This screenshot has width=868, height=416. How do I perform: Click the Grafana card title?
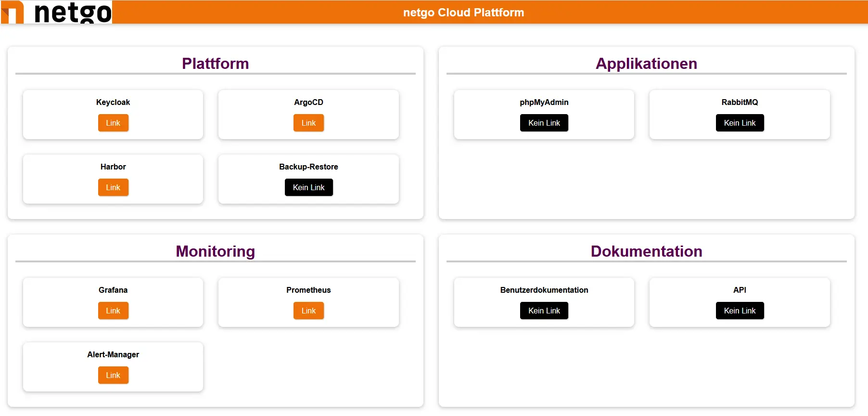pyautogui.click(x=113, y=290)
